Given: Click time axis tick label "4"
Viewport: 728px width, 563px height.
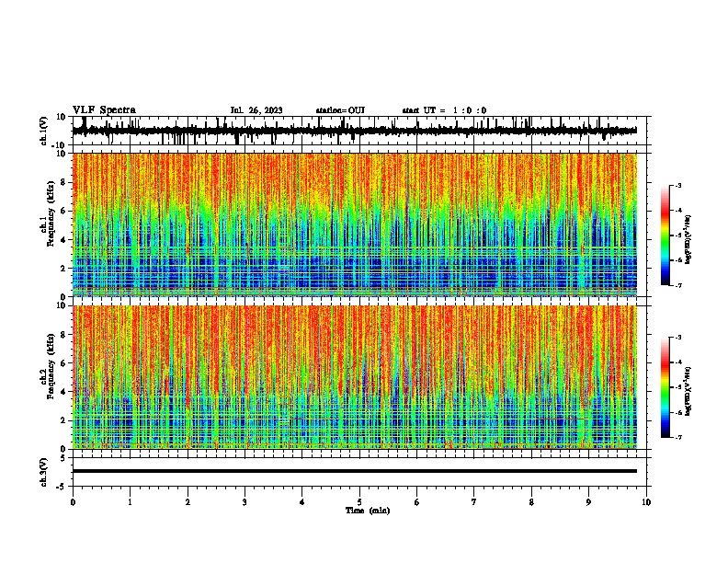Looking at the screenshot, I should pyautogui.click(x=302, y=502).
